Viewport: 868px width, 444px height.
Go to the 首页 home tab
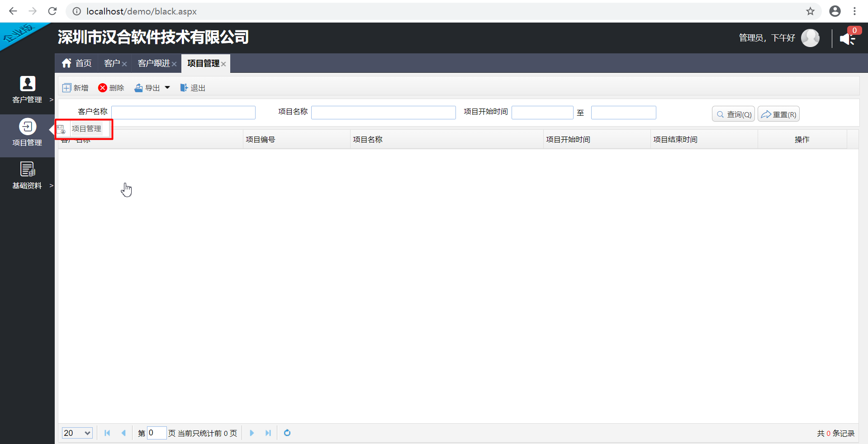click(77, 63)
